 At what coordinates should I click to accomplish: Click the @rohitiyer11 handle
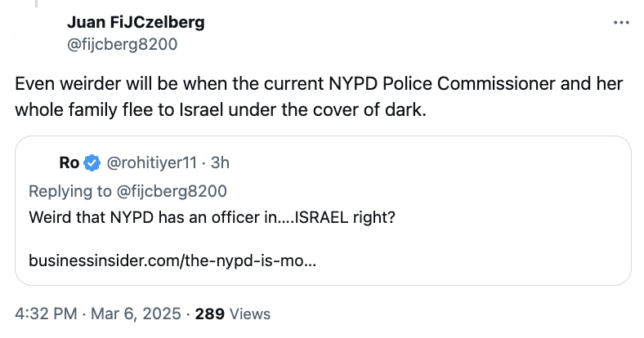[x=151, y=163]
